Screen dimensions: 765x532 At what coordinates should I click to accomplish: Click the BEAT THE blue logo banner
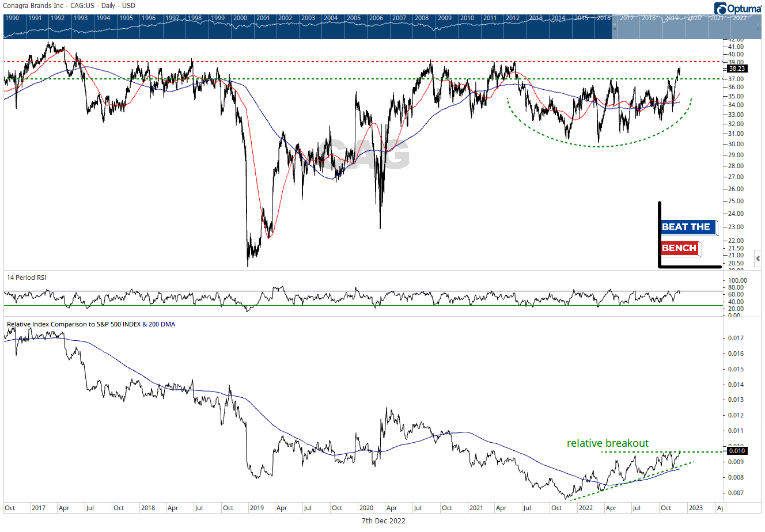(x=688, y=227)
